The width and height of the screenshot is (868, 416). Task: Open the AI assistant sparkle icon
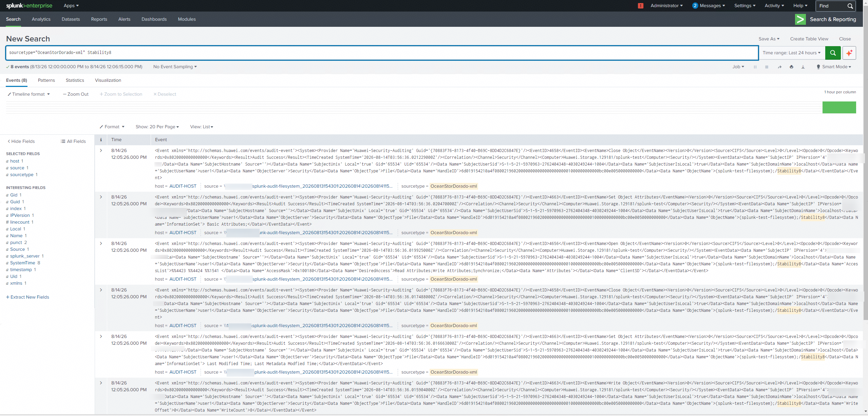(x=849, y=53)
